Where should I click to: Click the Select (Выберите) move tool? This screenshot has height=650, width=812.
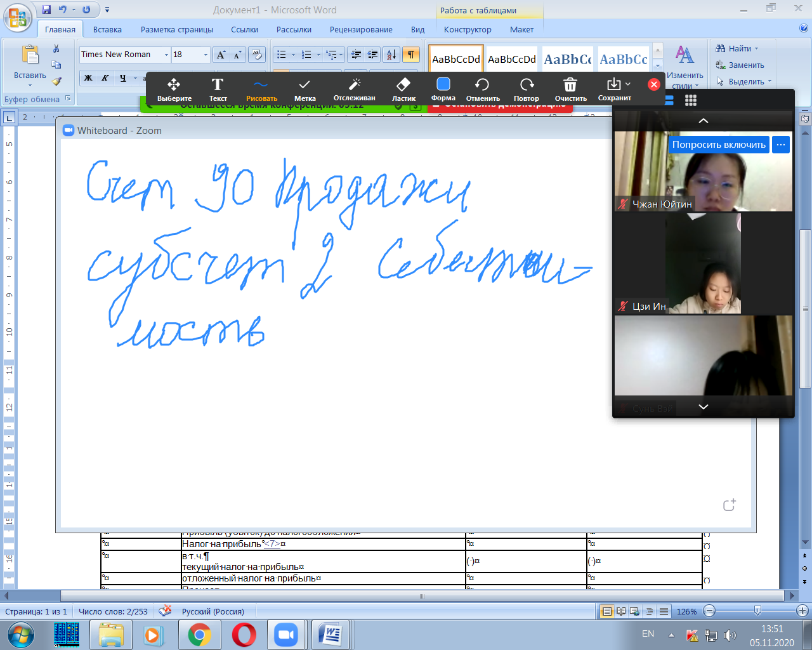pos(174,89)
